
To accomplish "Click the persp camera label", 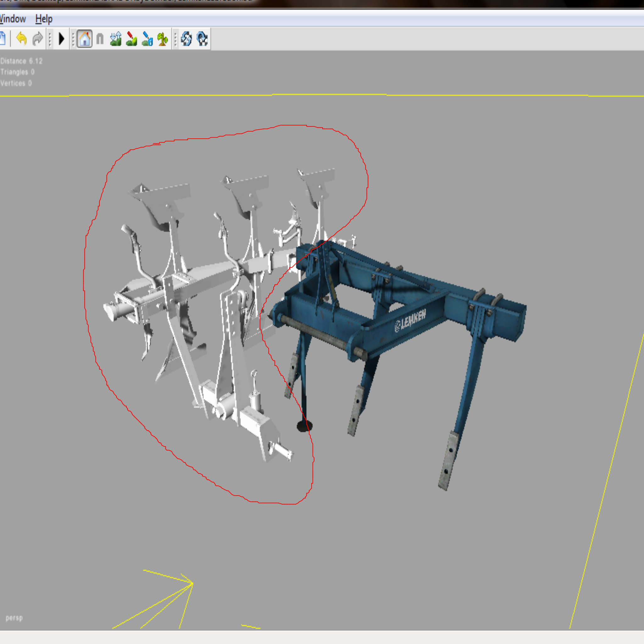I will coord(14,618).
